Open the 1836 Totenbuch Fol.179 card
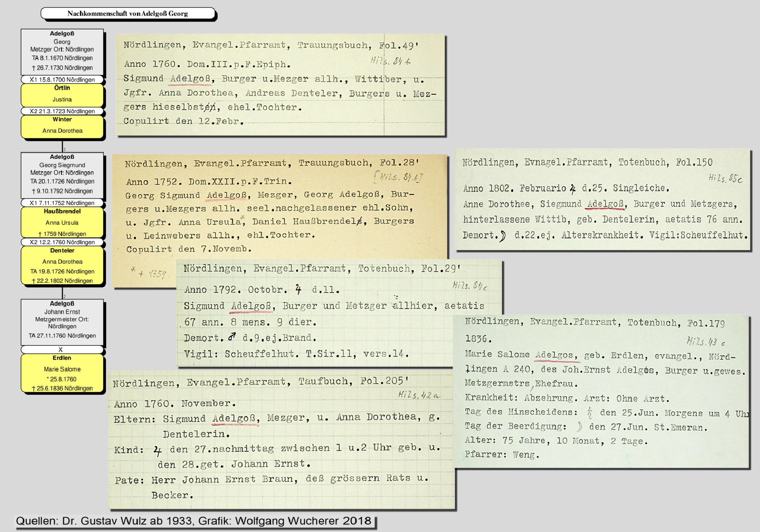Screen dimensions: 760x532 (601, 391)
